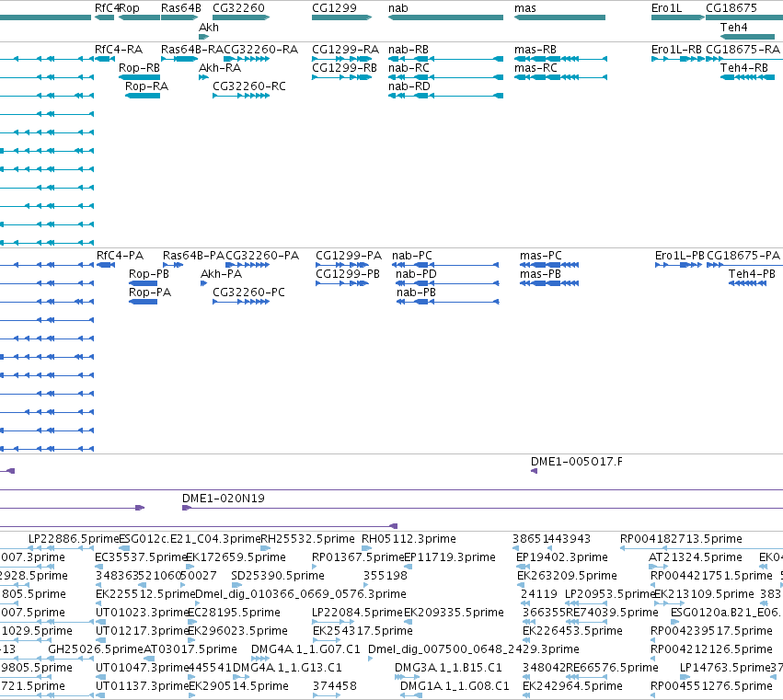Click the DMG4A.1_1.G07.C1 EST label
The width and height of the screenshot is (783, 700).
tap(305, 649)
